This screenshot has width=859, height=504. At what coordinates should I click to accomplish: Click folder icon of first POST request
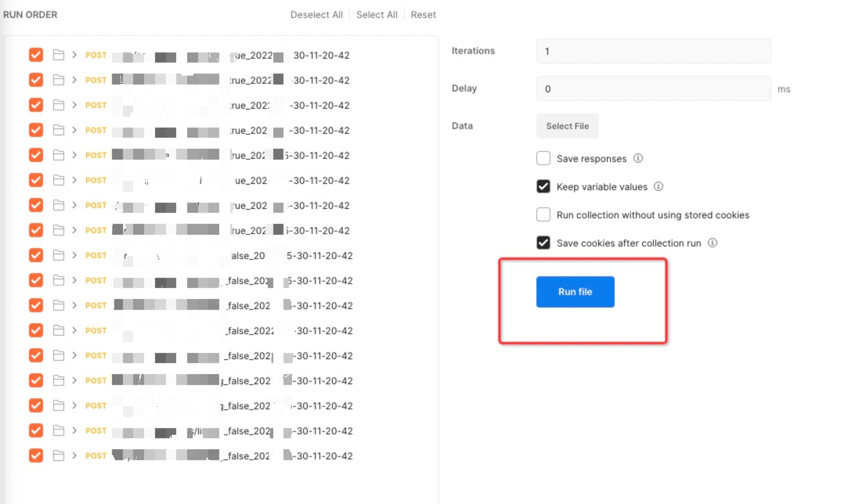click(59, 55)
